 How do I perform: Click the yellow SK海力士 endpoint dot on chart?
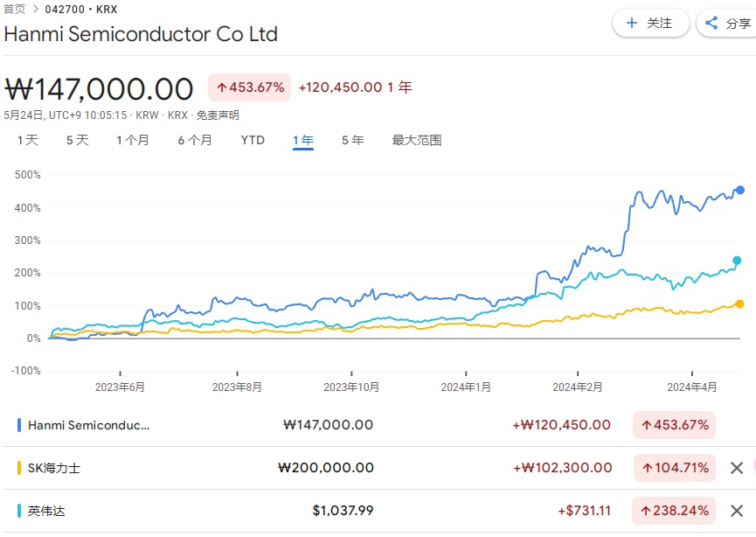(x=739, y=303)
